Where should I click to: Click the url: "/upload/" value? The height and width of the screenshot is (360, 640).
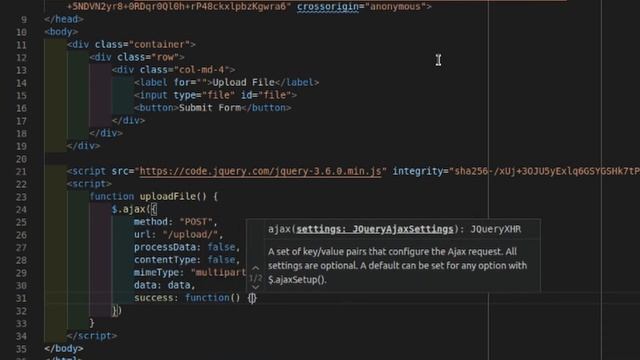[190, 234]
